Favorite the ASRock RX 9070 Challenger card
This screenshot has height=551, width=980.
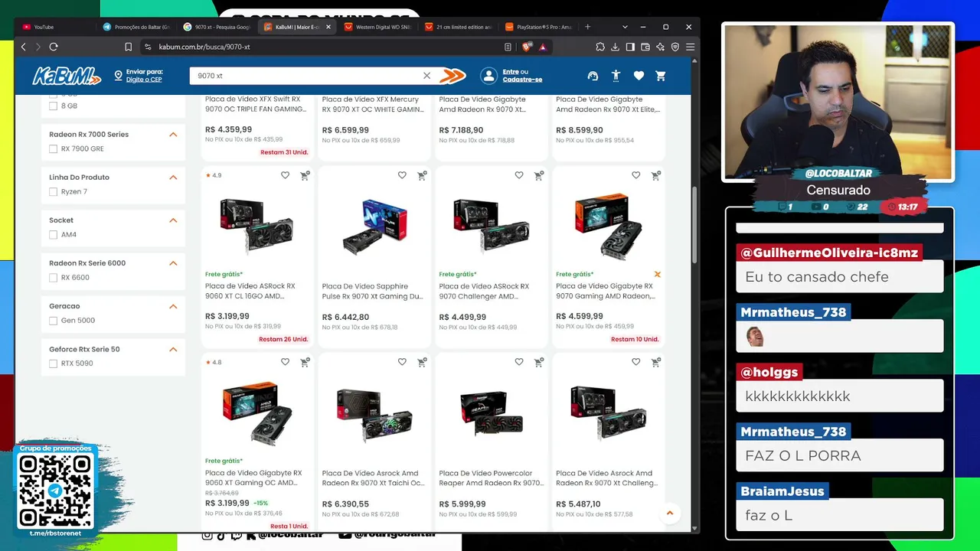pos(519,175)
